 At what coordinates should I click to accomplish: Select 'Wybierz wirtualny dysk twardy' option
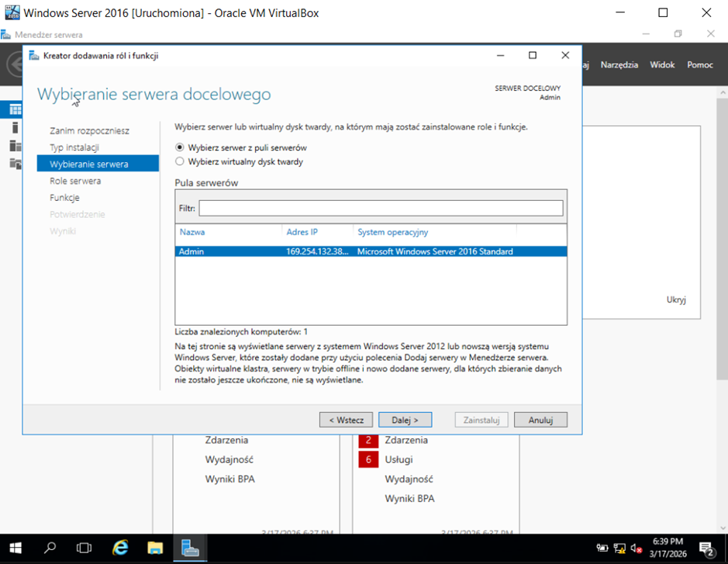click(180, 162)
